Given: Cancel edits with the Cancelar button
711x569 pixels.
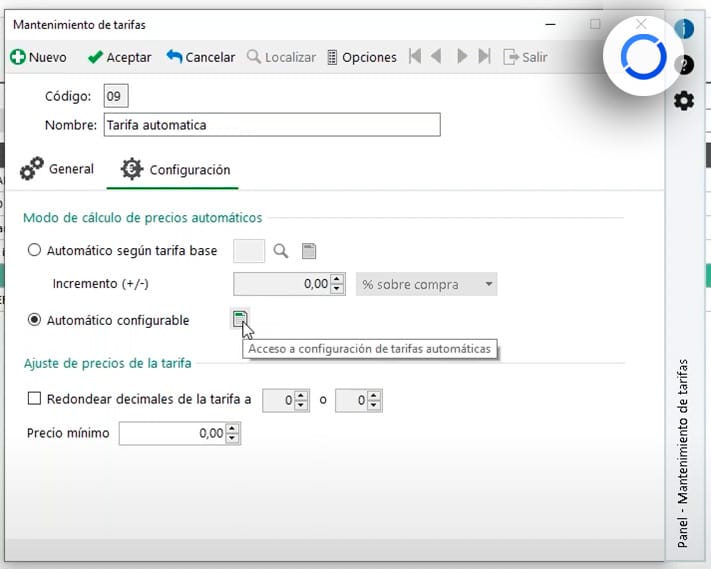Looking at the screenshot, I should tap(200, 57).
